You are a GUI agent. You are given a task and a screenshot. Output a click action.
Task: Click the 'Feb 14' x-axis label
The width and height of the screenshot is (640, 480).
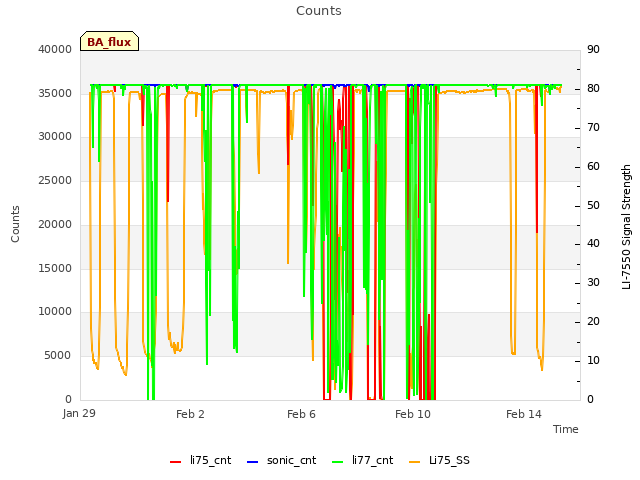(x=524, y=414)
